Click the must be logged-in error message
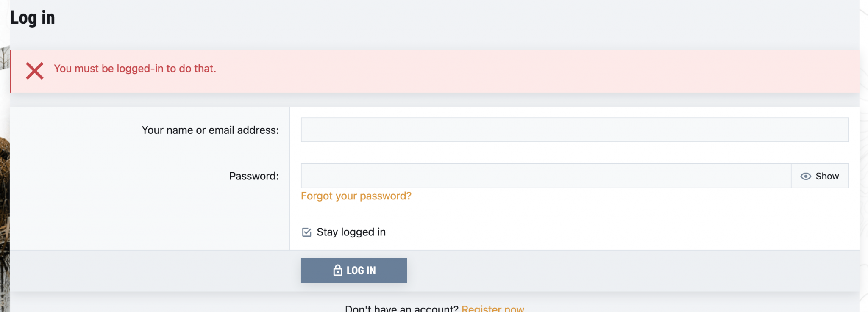This screenshot has height=312, width=868. point(135,69)
